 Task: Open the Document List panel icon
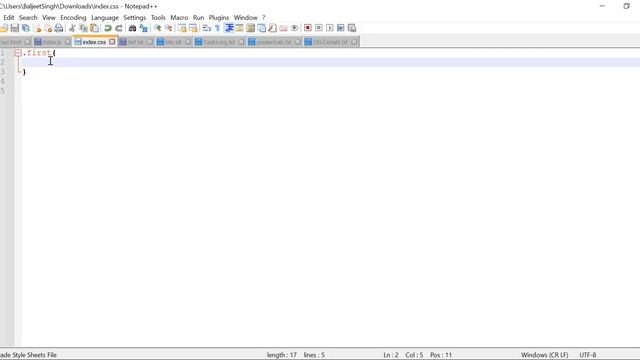point(261,28)
